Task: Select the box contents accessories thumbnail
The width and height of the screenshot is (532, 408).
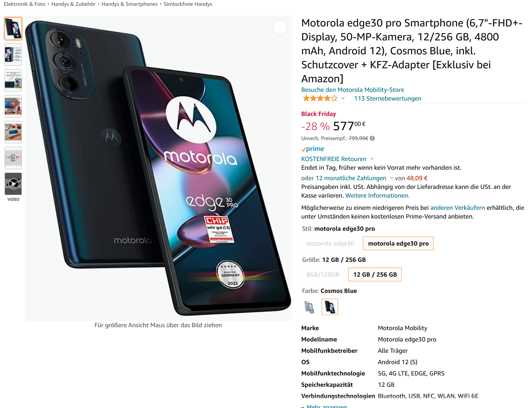Action: [13, 132]
